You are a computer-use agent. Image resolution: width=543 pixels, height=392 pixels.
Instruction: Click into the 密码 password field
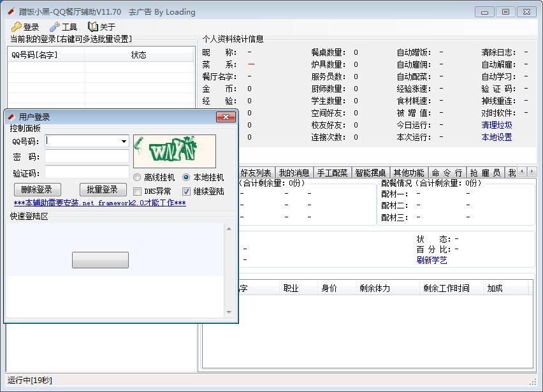[87, 156]
